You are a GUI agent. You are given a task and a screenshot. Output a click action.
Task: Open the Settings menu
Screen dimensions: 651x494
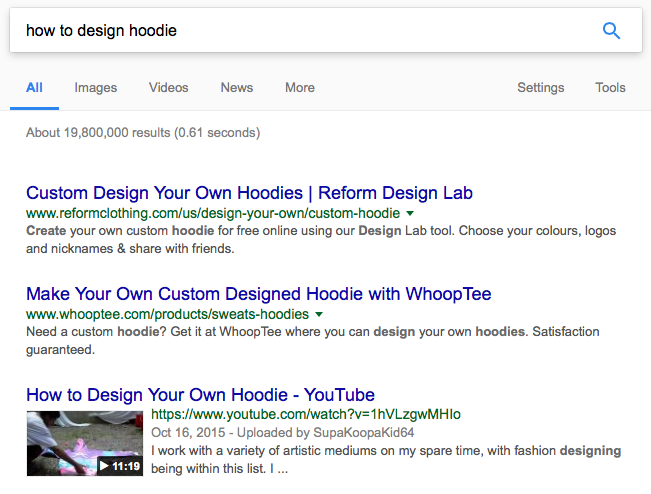click(x=540, y=88)
